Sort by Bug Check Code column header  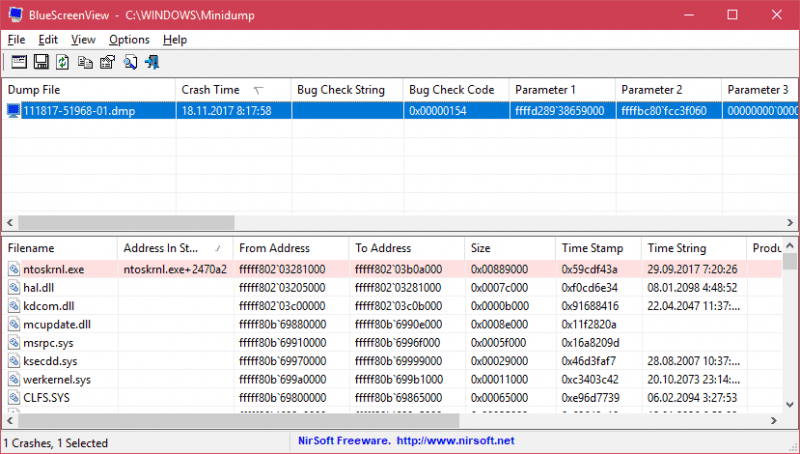point(451,90)
